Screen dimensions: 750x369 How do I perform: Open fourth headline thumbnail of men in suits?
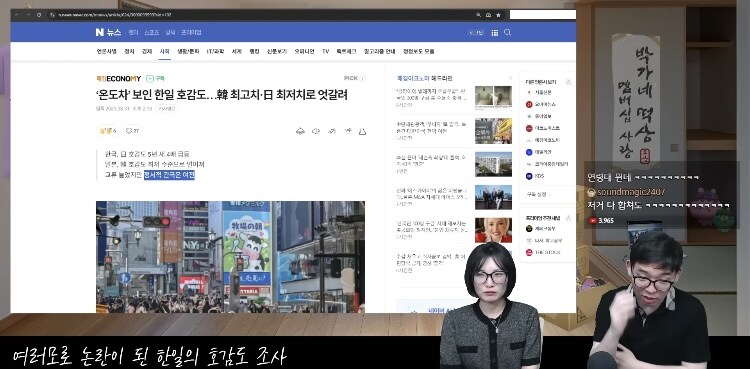493,197
